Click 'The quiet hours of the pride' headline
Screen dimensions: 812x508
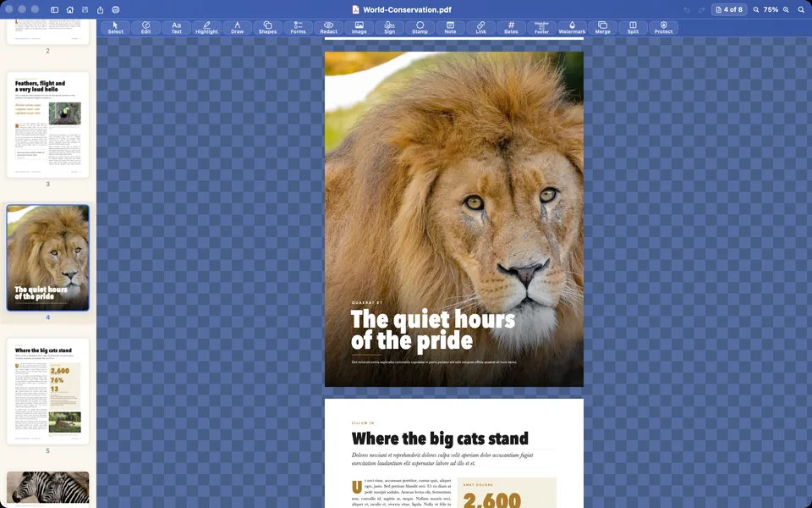coord(433,329)
